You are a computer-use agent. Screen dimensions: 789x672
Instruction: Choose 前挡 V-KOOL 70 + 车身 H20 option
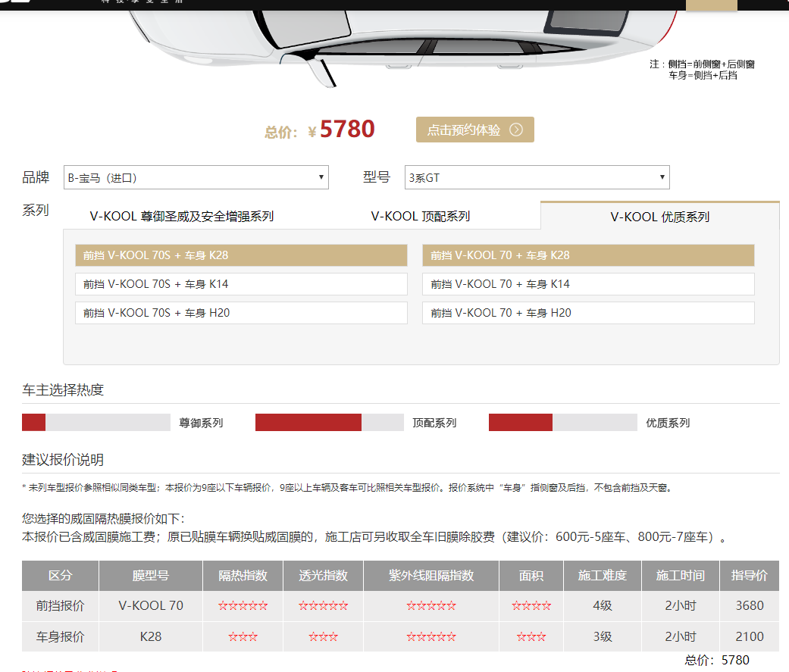[x=588, y=313]
